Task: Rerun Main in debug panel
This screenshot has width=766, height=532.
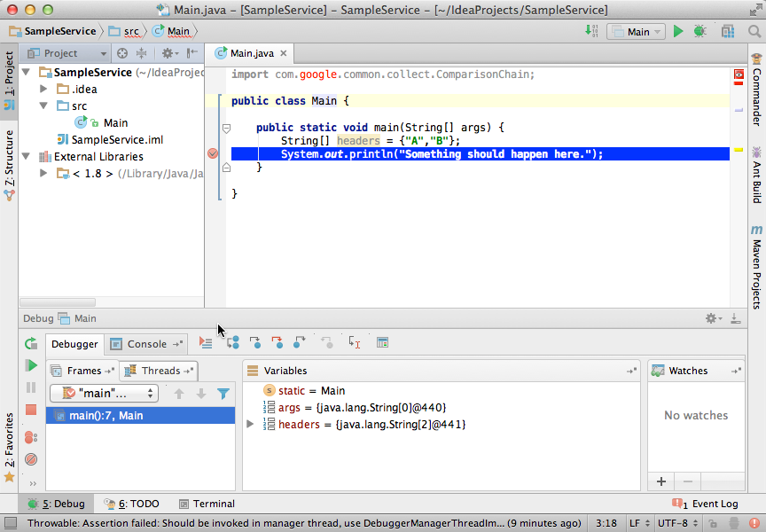Action: pos(31,343)
